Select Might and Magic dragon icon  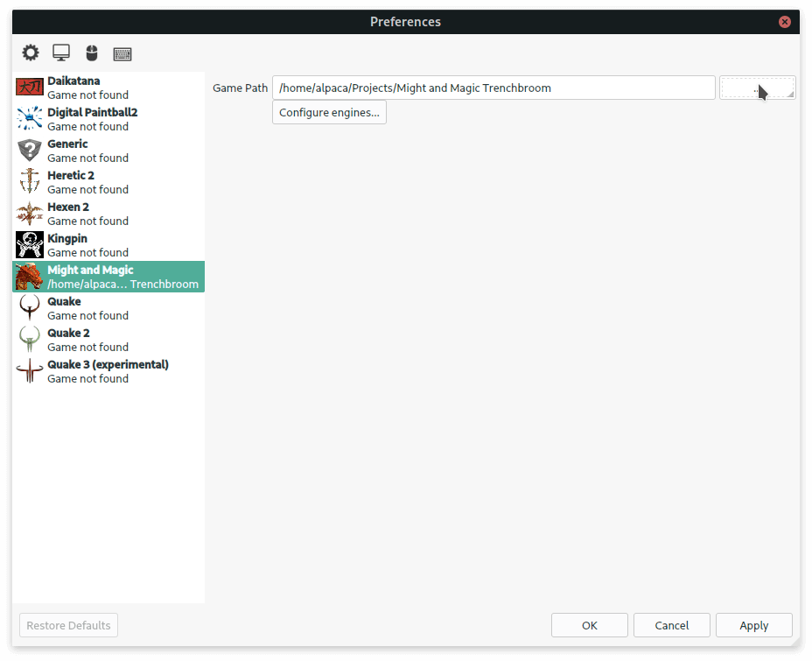click(30, 277)
